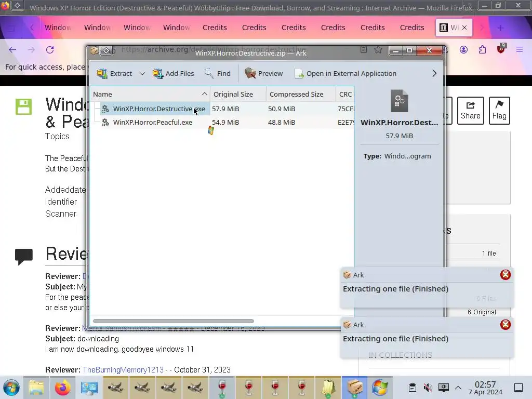
Task: Click the Type: Windo...ogram label
Action: 397,156
